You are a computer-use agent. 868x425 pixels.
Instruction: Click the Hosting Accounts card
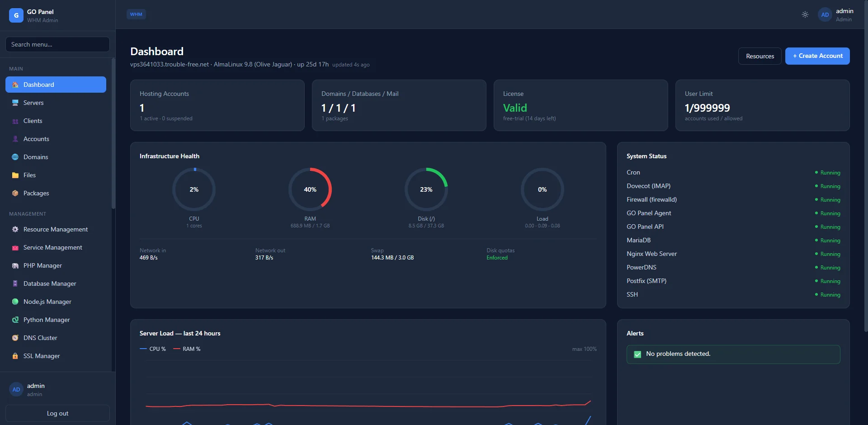217,105
